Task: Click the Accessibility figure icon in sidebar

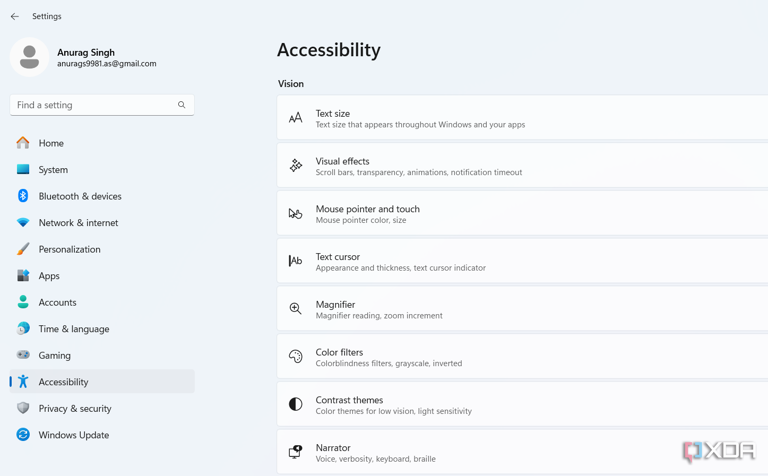Action: [x=23, y=381]
